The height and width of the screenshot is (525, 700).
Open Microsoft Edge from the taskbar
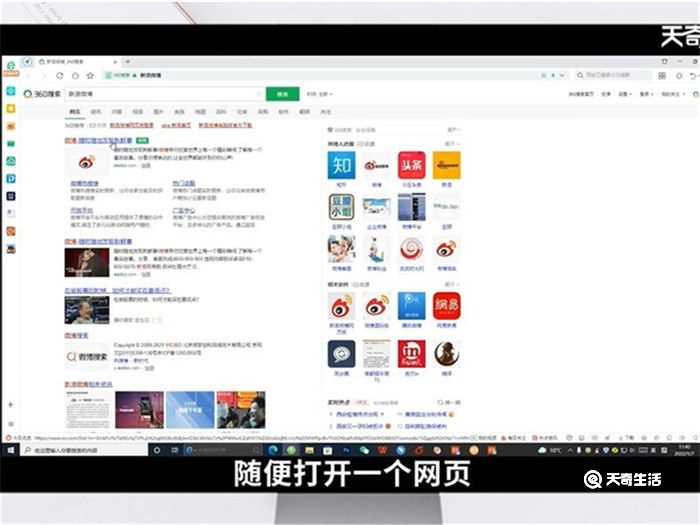pyautogui.click(x=273, y=450)
